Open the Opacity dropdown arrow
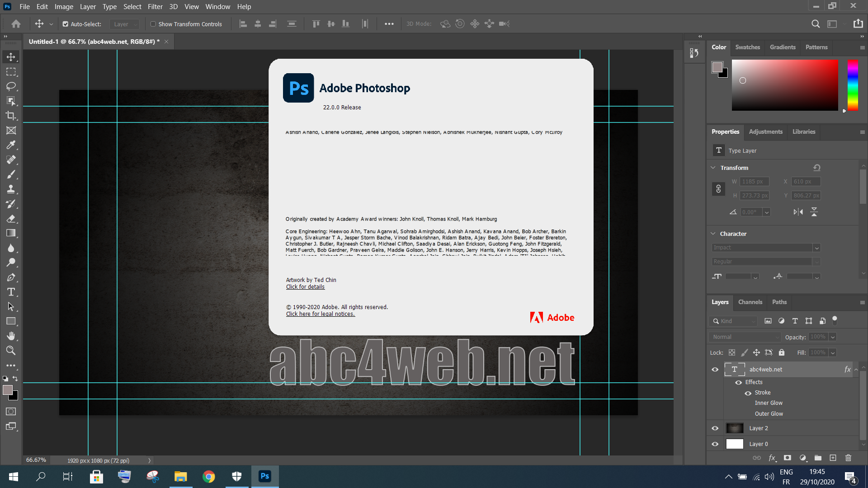 point(833,337)
